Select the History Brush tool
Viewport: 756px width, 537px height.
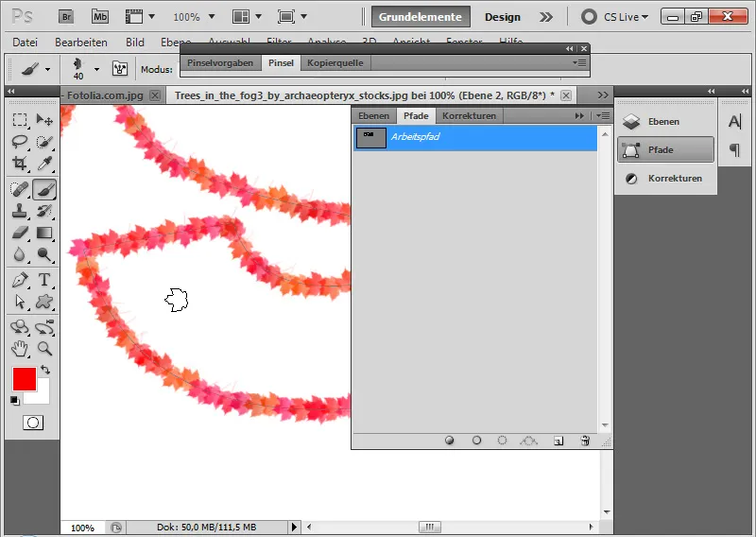[44, 211]
